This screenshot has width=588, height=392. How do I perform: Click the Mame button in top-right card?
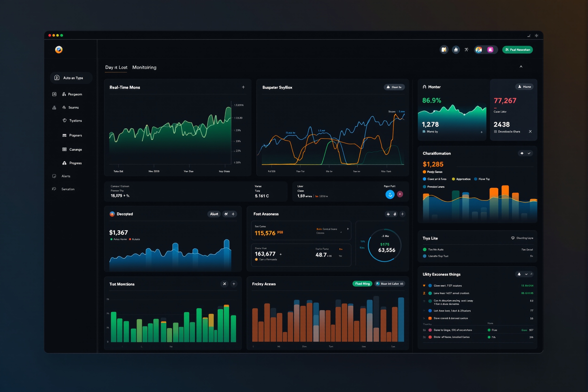point(524,86)
